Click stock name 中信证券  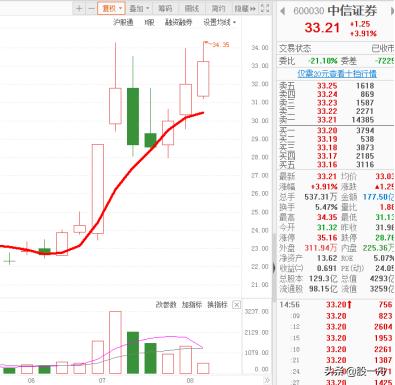(353, 11)
